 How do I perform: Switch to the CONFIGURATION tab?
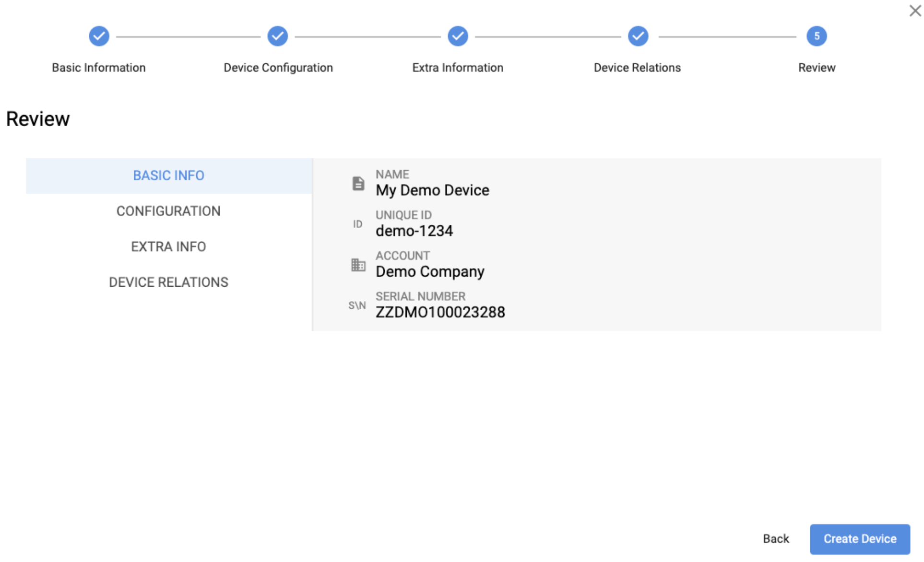[168, 211]
